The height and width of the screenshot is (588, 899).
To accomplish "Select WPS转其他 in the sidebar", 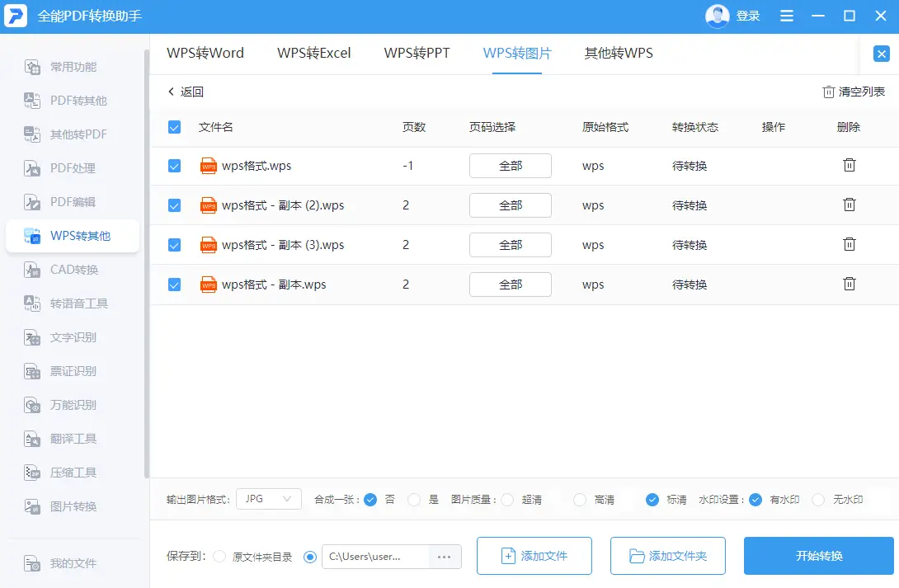I will point(73,236).
